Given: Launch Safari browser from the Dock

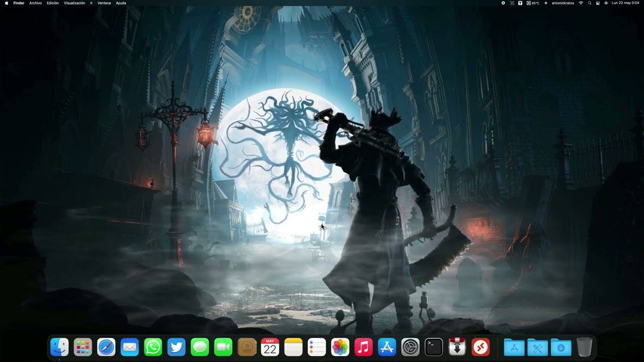Looking at the screenshot, I should tap(106, 347).
